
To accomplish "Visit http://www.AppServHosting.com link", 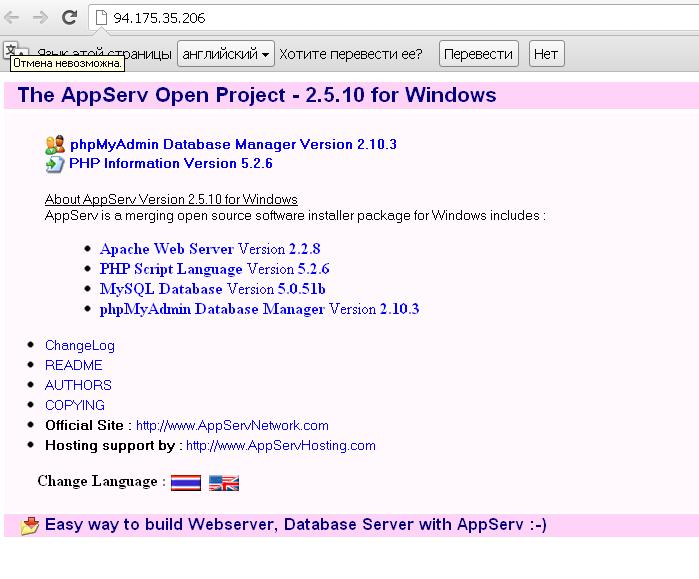I will coord(281,445).
